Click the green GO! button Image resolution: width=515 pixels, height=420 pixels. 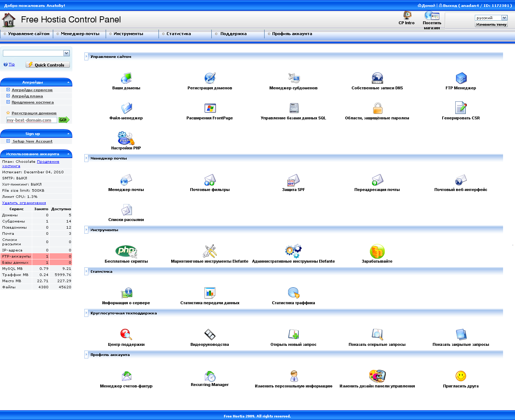pyautogui.click(x=64, y=120)
